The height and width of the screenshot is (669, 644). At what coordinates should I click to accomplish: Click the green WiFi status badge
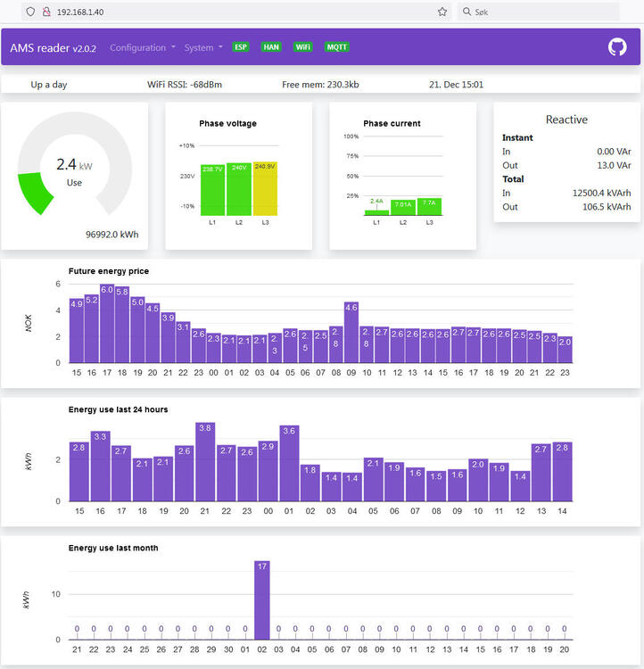pyautogui.click(x=303, y=47)
